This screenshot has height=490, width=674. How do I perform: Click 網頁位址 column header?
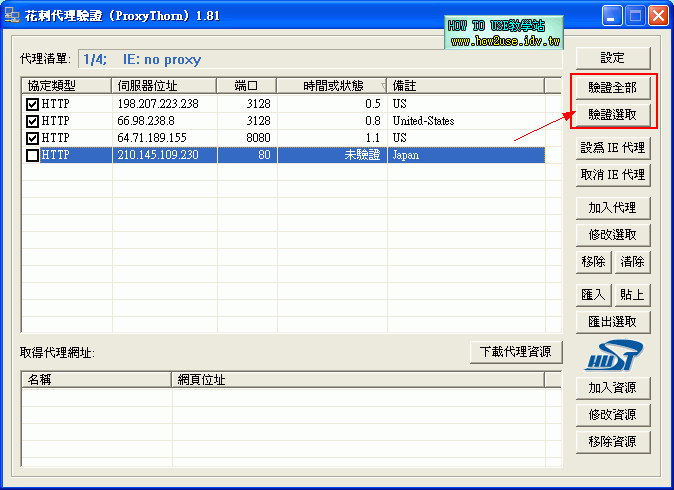[x=358, y=380]
